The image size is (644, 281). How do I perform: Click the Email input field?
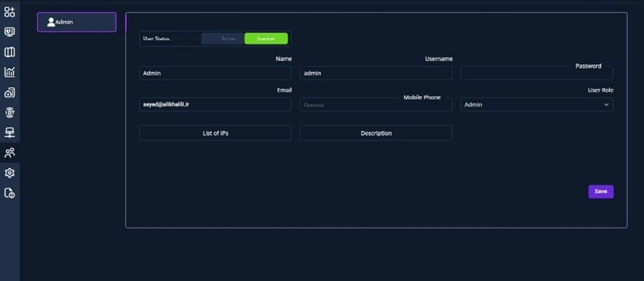pyautogui.click(x=215, y=104)
